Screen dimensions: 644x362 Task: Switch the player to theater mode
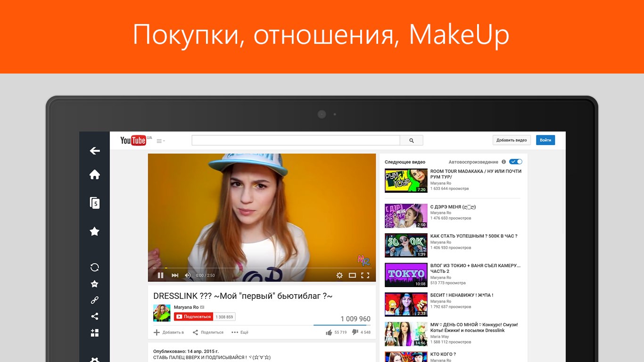352,275
